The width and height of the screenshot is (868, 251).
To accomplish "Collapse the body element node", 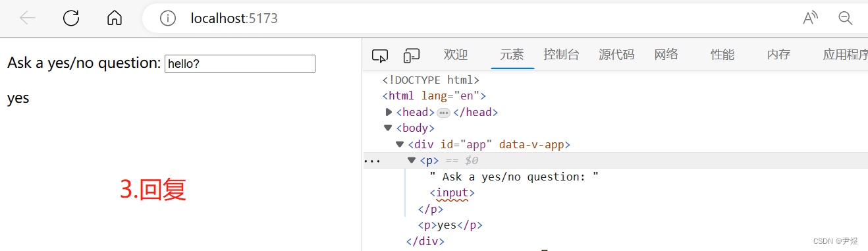I will pyautogui.click(x=388, y=128).
